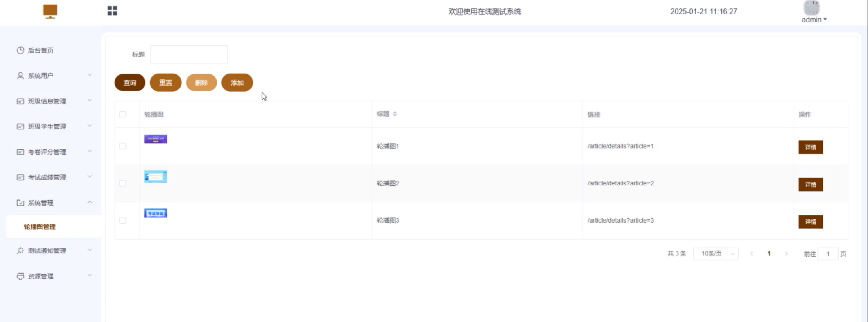
Task: Collapse the 系统管理 menu chevron
Action: (90, 202)
